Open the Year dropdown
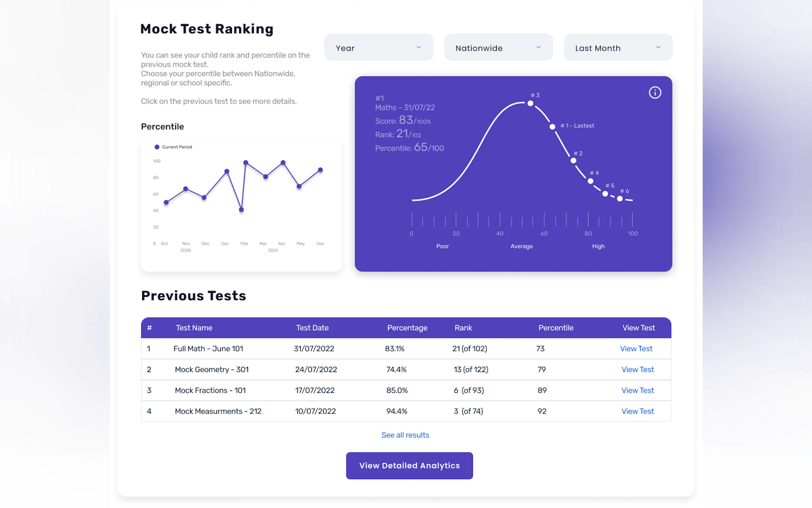 coord(378,48)
